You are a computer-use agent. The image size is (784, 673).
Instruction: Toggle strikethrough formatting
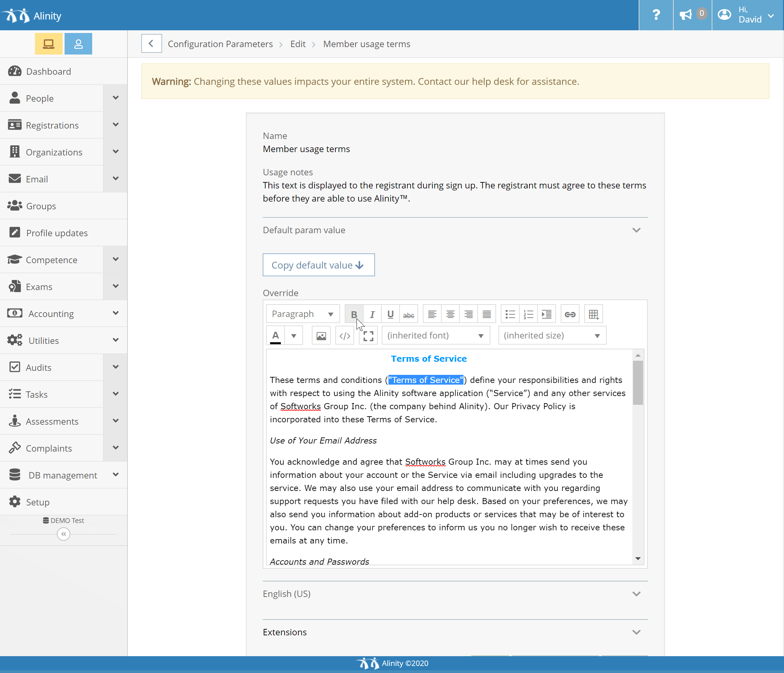click(x=408, y=314)
